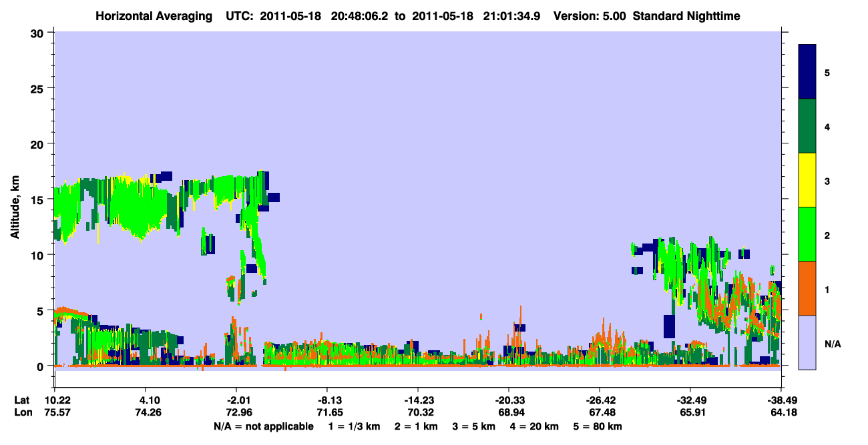Click the 'N/A = not applicable' legend note
The width and height of the screenshot is (868, 445).
pos(263,426)
